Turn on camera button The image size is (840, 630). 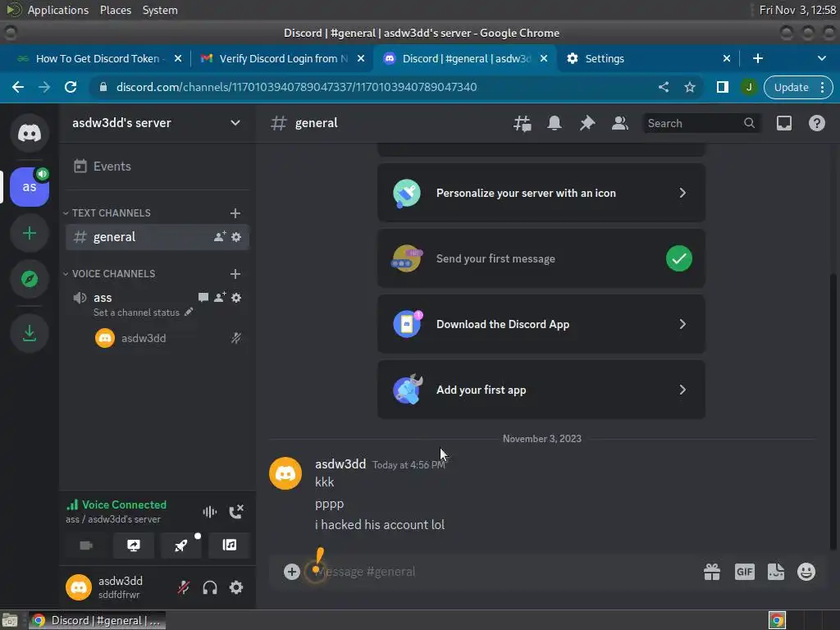(86, 546)
